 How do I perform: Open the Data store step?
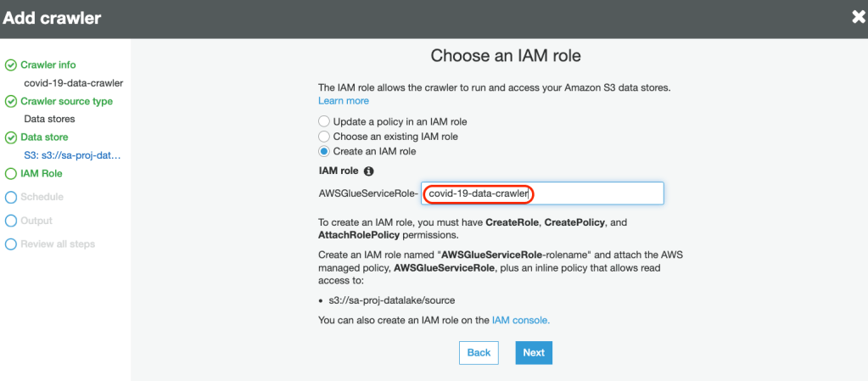[44, 137]
